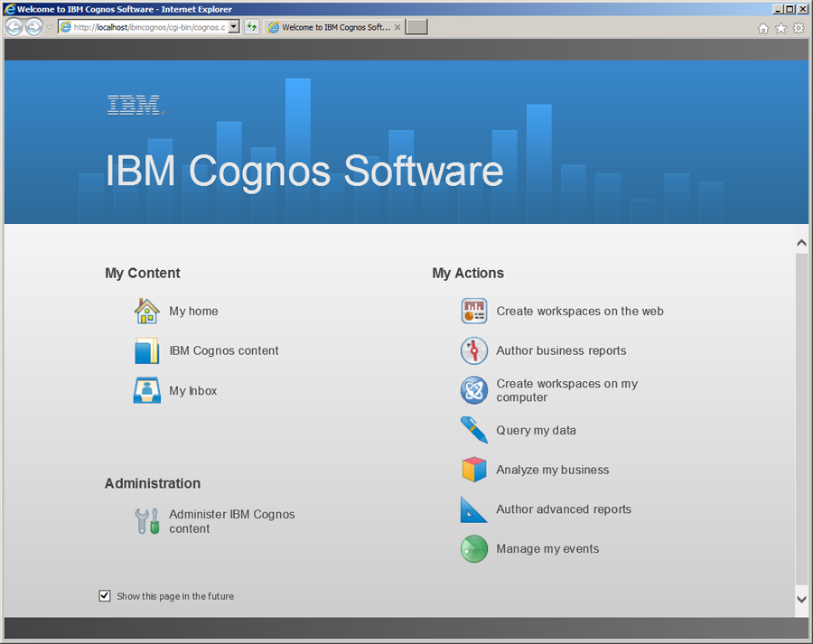Click the scrollbar down arrow
This screenshot has width=813, height=644.
click(801, 600)
